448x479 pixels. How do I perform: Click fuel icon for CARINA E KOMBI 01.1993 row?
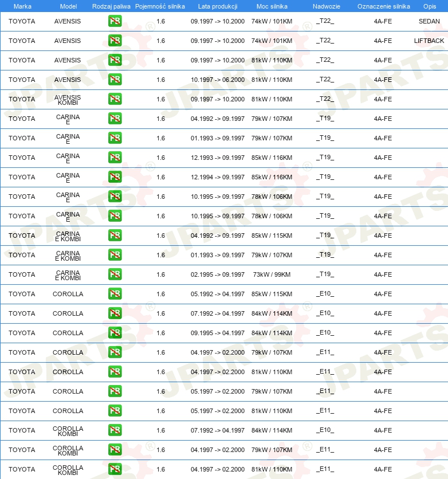click(x=115, y=255)
